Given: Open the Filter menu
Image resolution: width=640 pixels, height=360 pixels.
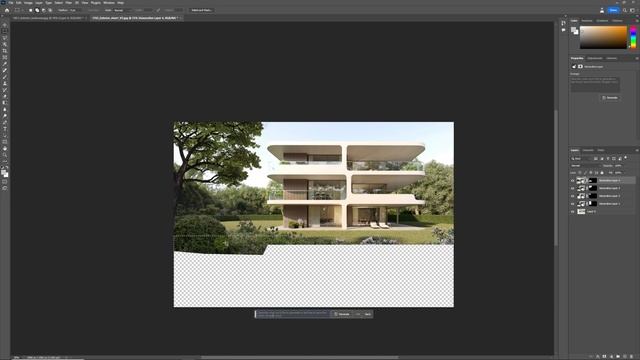Looking at the screenshot, I should pos(69,2).
